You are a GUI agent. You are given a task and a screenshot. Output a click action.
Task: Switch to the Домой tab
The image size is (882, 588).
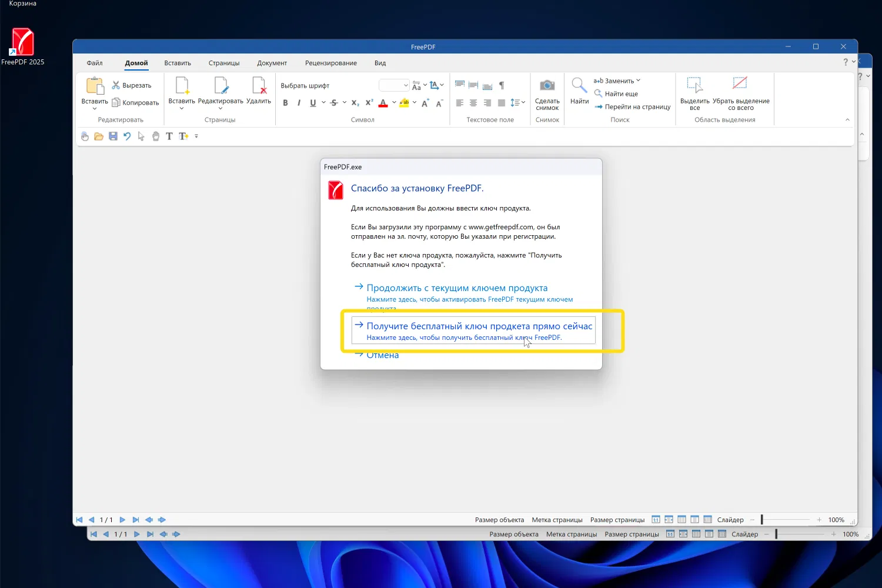136,63
